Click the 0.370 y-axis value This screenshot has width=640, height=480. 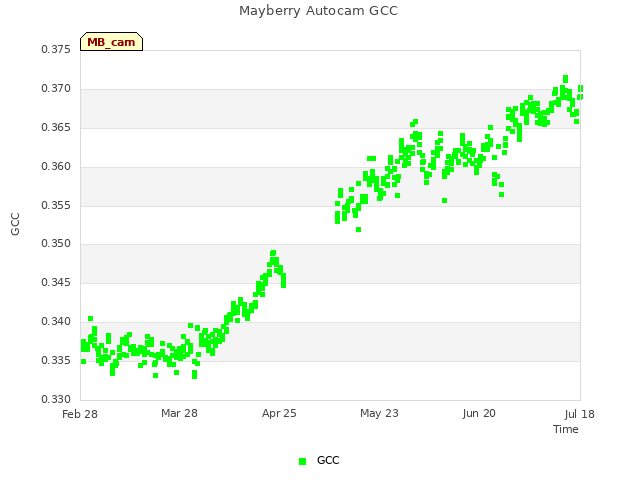click(x=56, y=89)
